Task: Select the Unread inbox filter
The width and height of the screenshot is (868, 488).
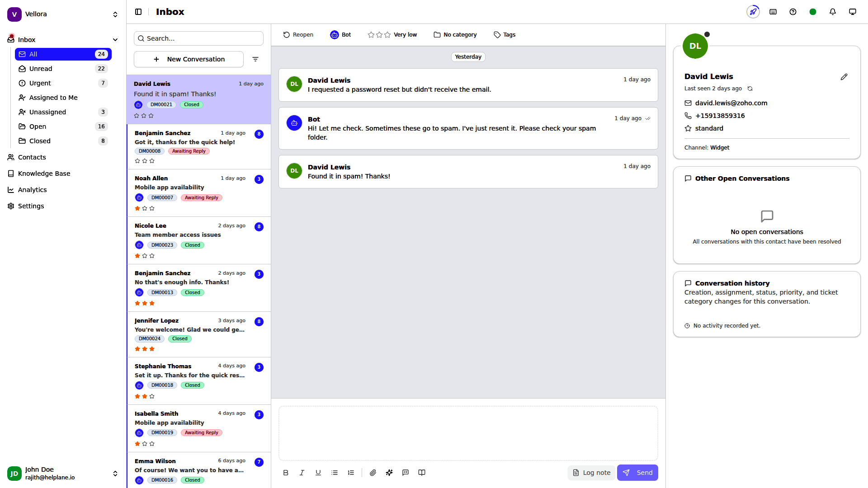Action: coord(41,69)
